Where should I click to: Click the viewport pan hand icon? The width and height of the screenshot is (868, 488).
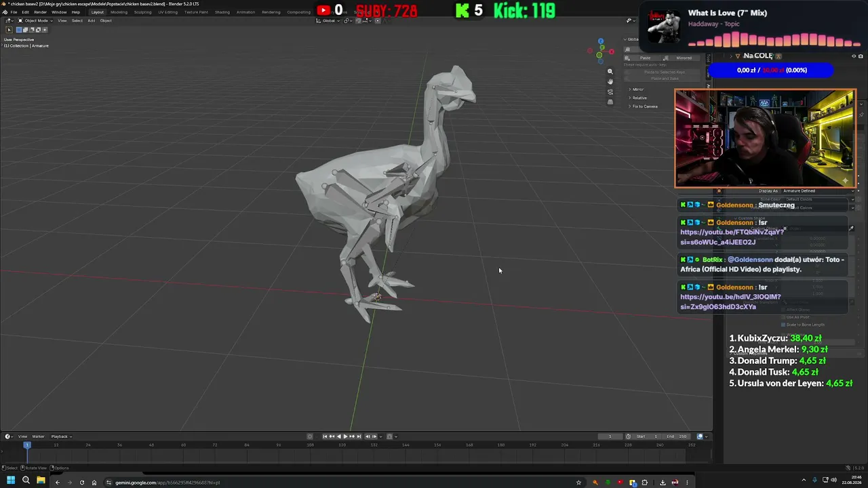610,81
